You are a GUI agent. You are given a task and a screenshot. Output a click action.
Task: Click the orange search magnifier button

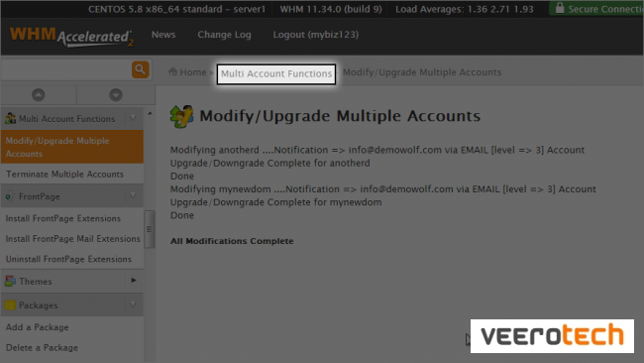click(140, 69)
